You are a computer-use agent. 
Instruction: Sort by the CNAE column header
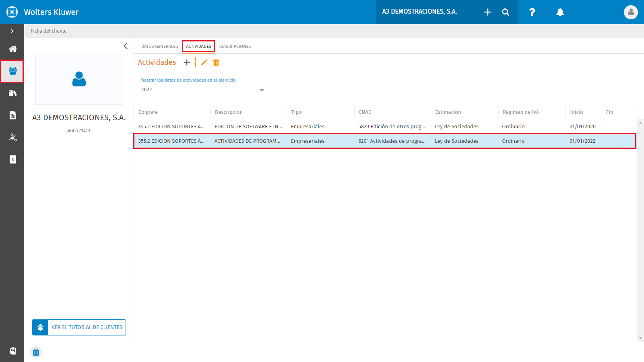click(x=365, y=112)
